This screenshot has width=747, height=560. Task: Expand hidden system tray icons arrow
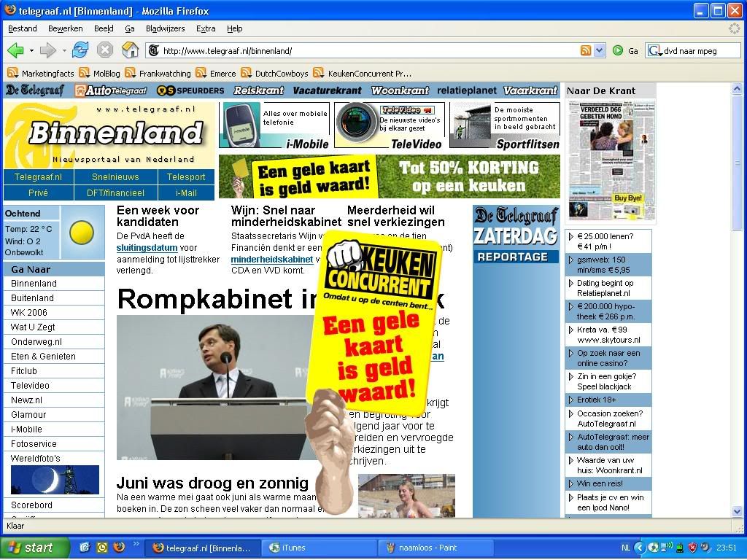[640, 548]
